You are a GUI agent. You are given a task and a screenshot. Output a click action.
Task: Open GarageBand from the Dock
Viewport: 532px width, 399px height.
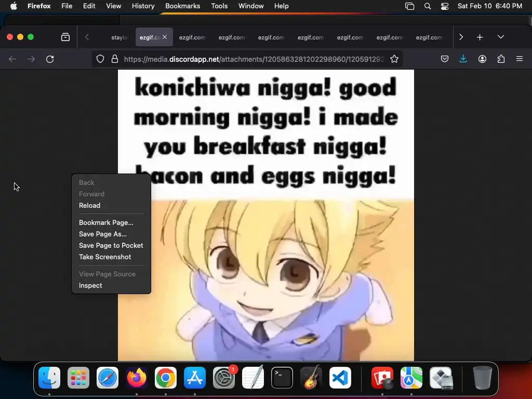(x=311, y=378)
